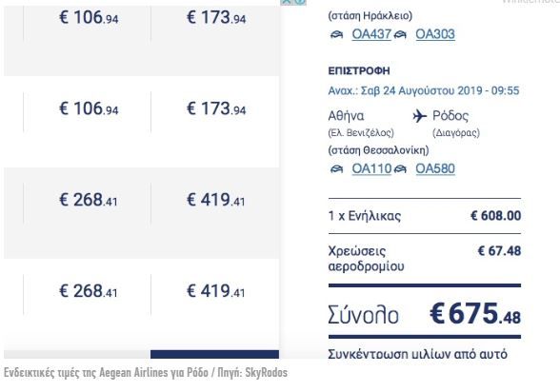
Task: Open the OA437 flight link
Action: (371, 34)
